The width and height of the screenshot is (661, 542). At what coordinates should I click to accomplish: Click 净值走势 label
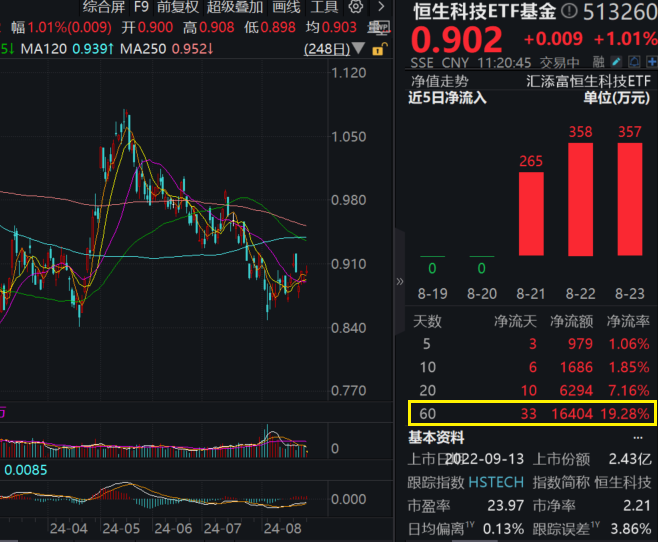pos(439,81)
